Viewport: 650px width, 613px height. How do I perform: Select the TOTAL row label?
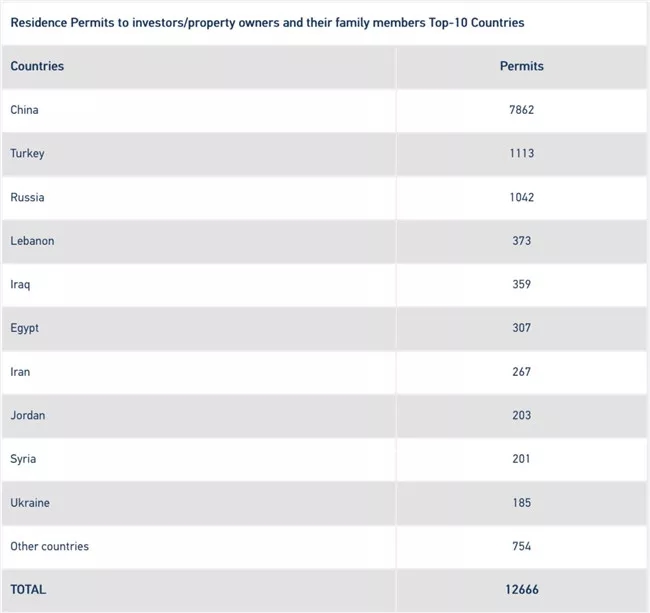[x=28, y=590]
